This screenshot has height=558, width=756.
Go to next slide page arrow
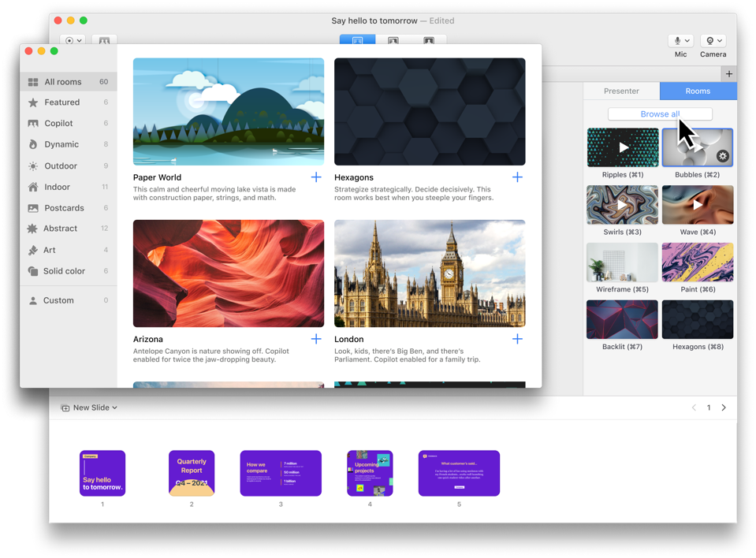pos(724,407)
